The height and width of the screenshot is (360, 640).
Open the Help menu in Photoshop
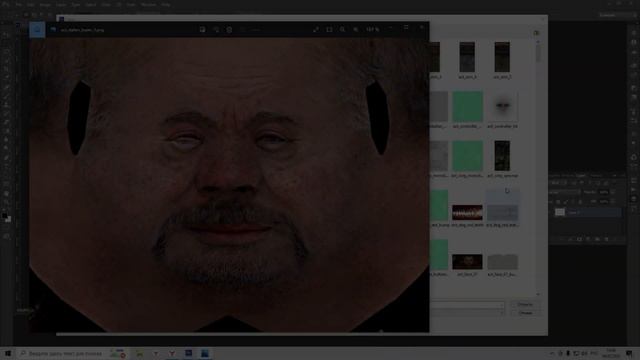tap(166, 4)
